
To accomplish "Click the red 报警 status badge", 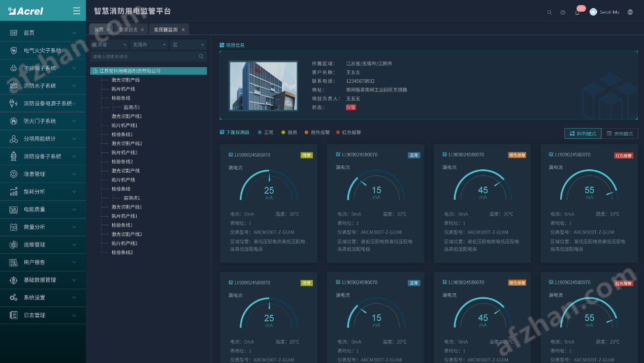I will [351, 107].
